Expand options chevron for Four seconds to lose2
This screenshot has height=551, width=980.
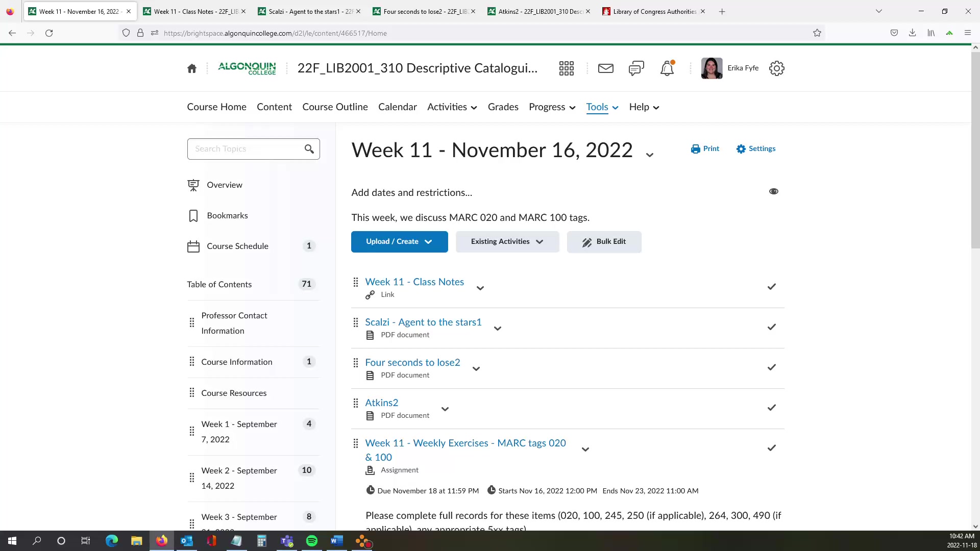[476, 369]
